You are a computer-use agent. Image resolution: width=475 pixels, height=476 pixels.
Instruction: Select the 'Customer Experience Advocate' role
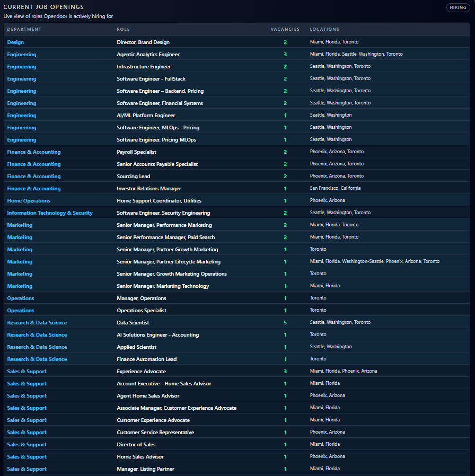point(153,420)
